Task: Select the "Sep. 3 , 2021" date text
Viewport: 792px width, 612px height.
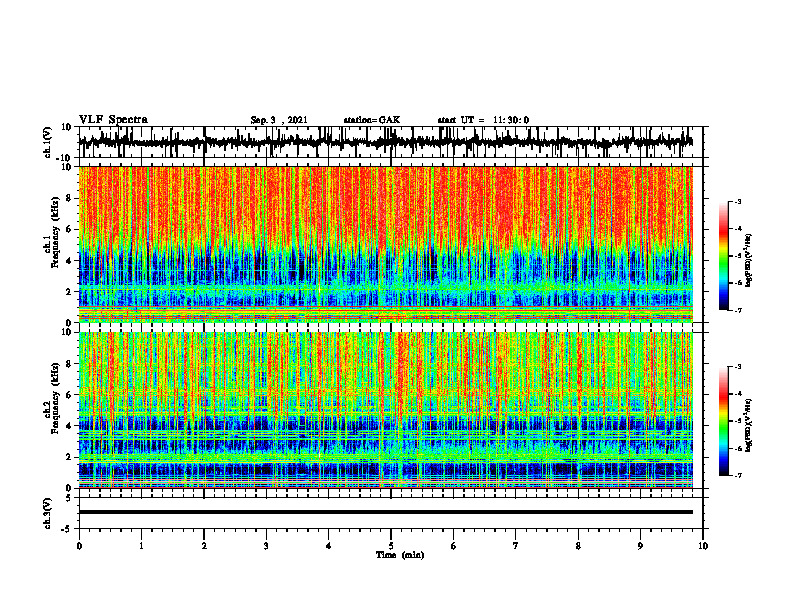Action: (x=279, y=120)
